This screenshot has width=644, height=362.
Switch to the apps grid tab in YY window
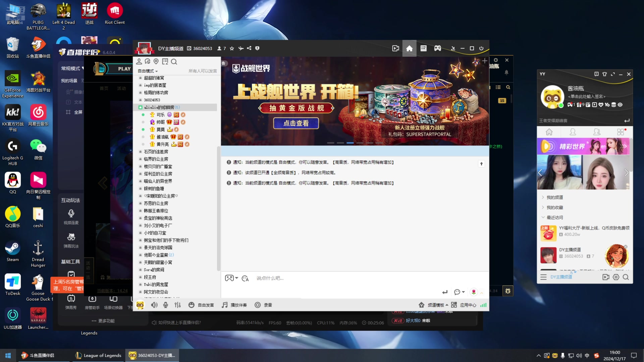[621, 132]
